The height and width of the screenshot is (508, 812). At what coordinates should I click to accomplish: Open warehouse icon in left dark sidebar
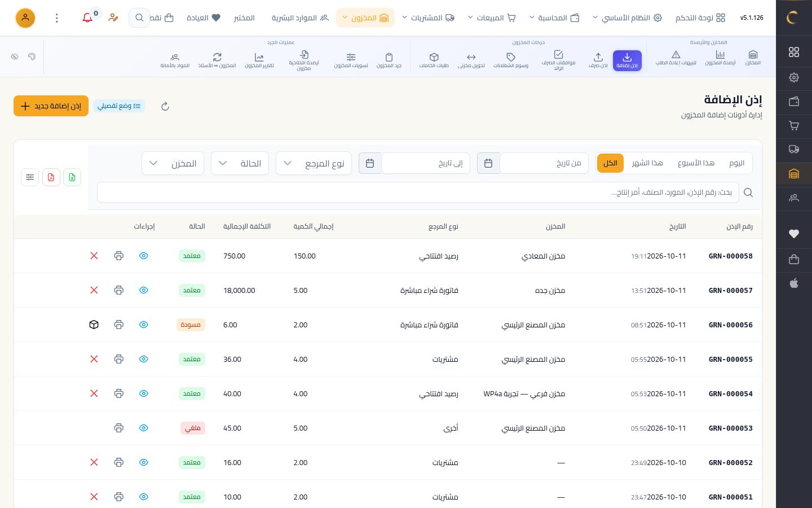pyautogui.click(x=794, y=174)
